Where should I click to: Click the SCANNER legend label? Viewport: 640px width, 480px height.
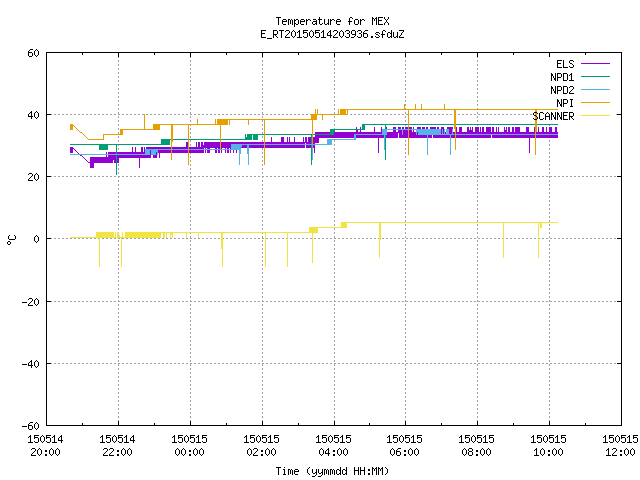[x=553, y=116]
